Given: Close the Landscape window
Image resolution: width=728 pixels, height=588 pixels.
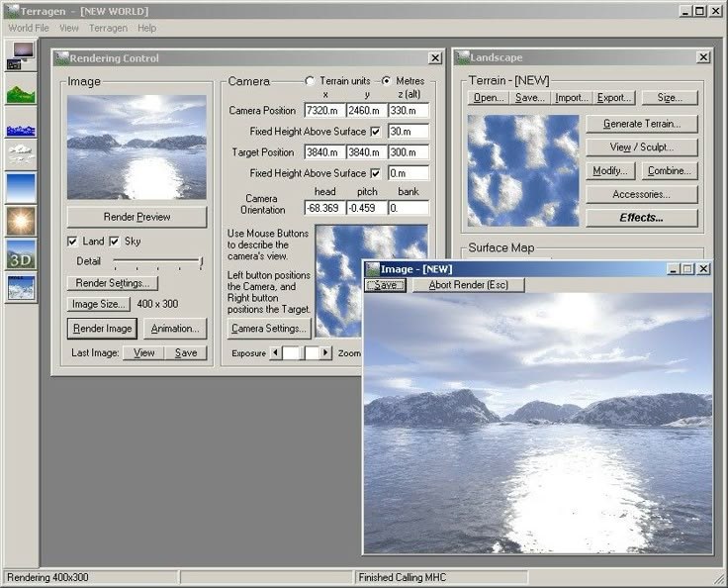Looking at the screenshot, I should tap(703, 57).
